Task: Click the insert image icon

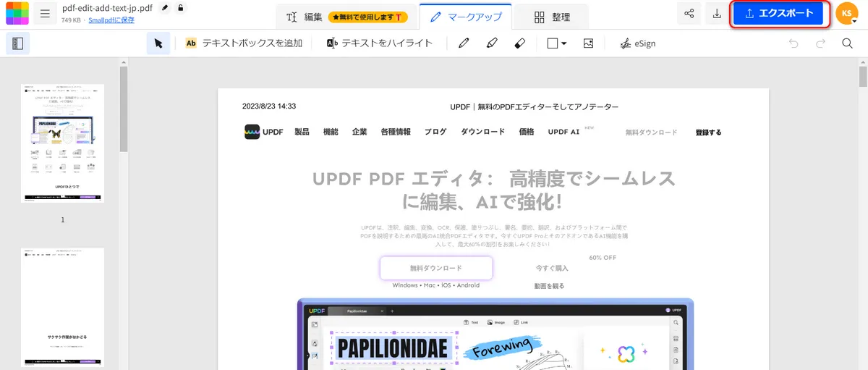Action: 588,43
